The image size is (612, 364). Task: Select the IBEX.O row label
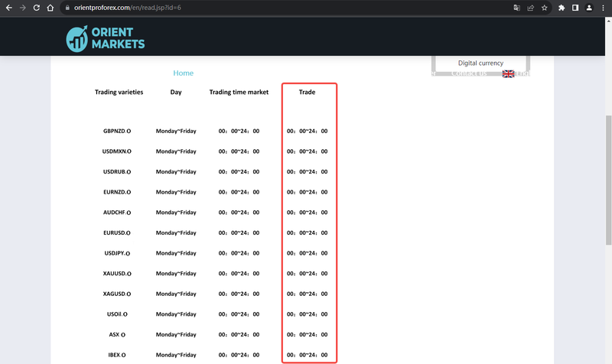click(117, 355)
